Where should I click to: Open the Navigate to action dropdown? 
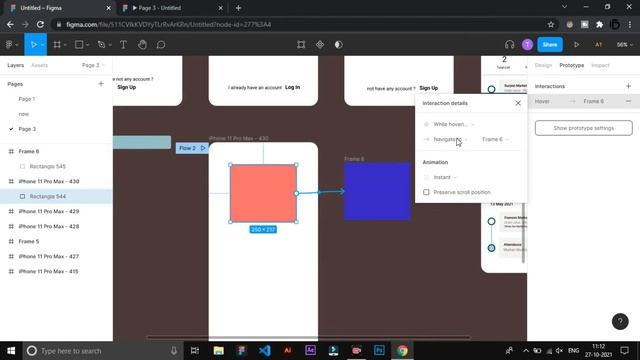coord(450,139)
